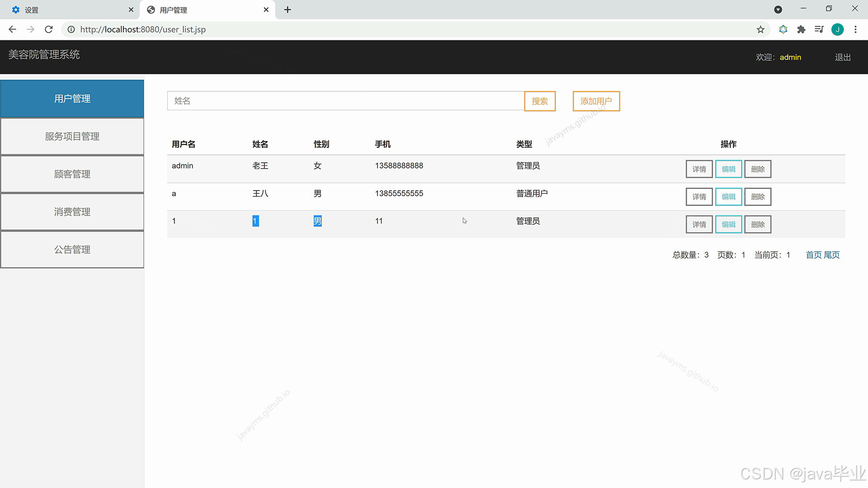
Task: Open the extensions puzzle icon
Action: click(801, 29)
